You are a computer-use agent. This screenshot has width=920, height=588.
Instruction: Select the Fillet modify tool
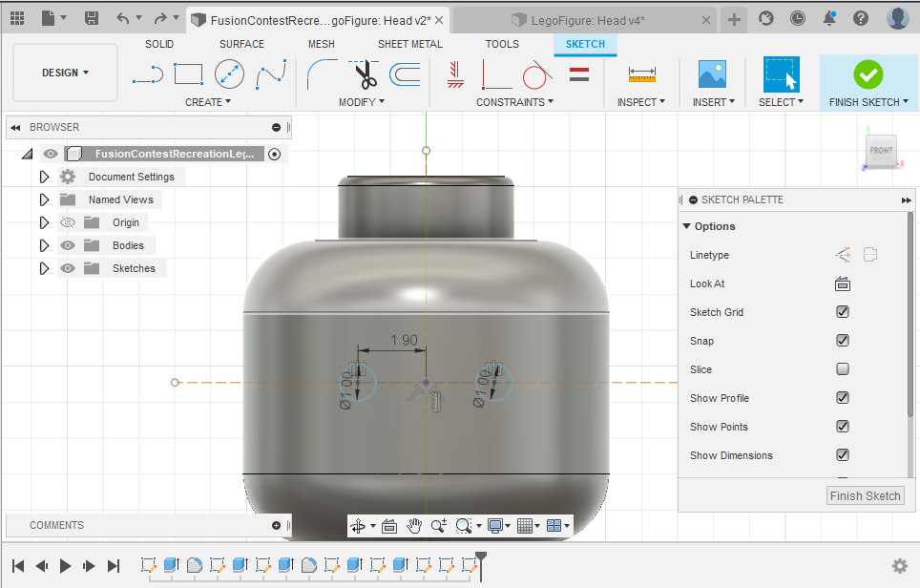point(323,74)
